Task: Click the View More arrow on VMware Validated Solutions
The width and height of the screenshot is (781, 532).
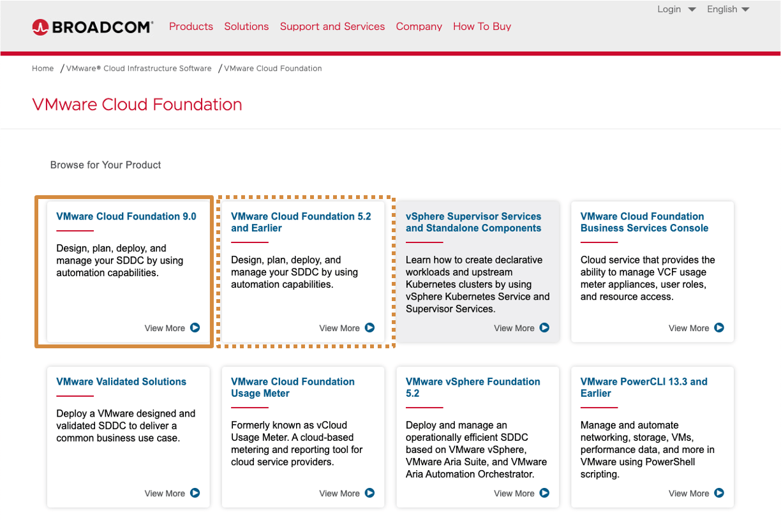Action: click(197, 493)
